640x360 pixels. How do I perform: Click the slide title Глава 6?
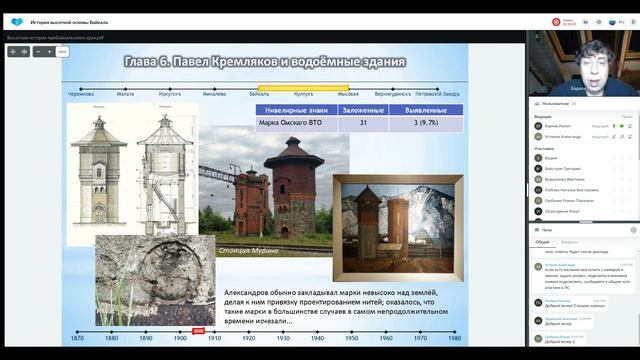[264, 62]
